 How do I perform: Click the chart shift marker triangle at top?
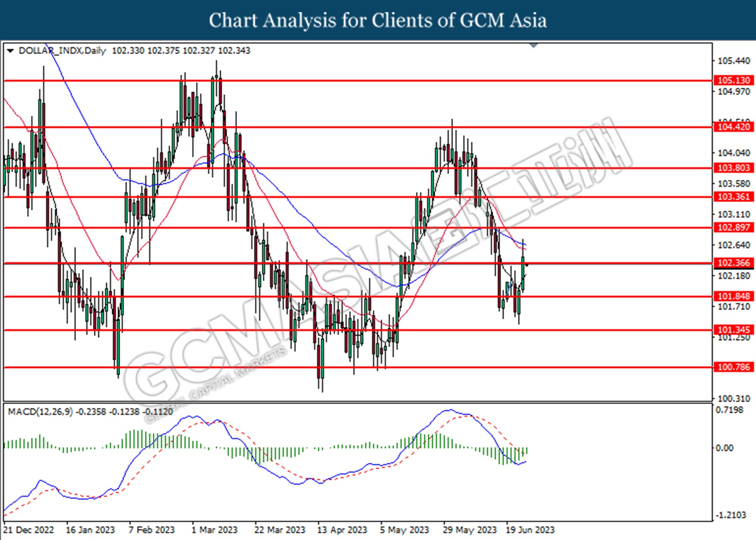(x=533, y=46)
